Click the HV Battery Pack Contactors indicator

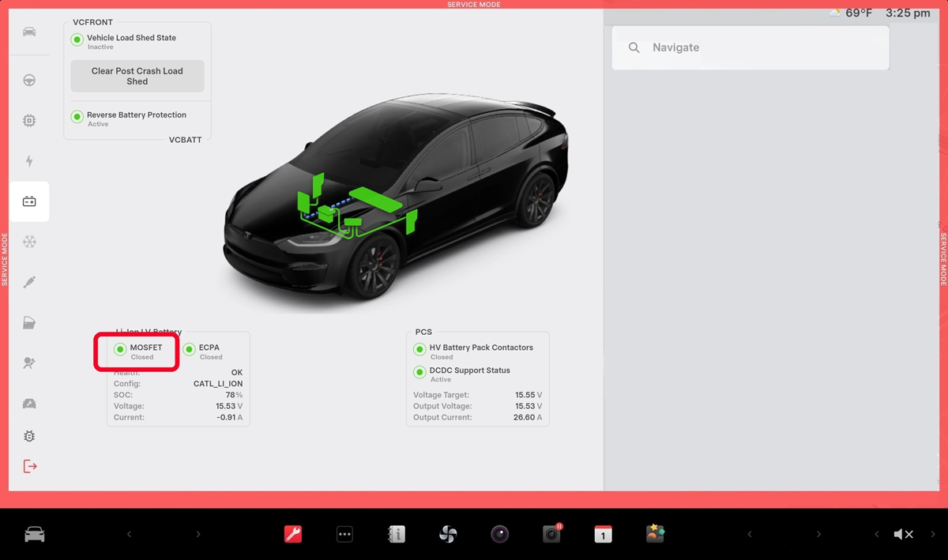(420, 350)
